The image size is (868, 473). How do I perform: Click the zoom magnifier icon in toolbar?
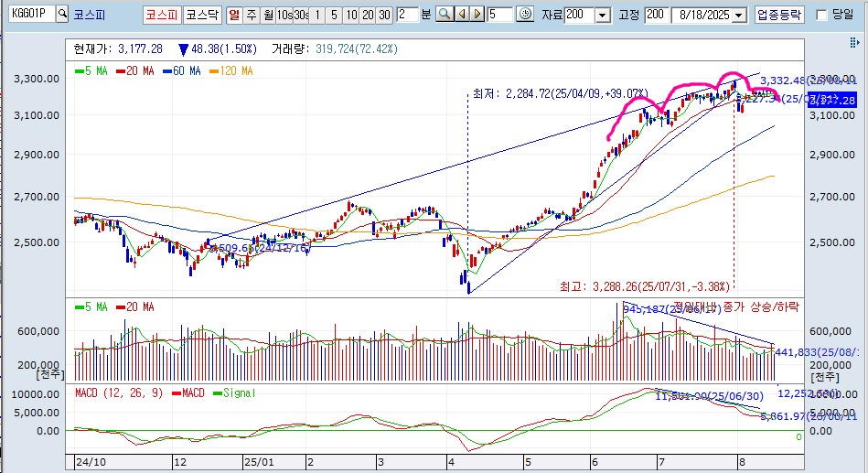pyautogui.click(x=444, y=15)
